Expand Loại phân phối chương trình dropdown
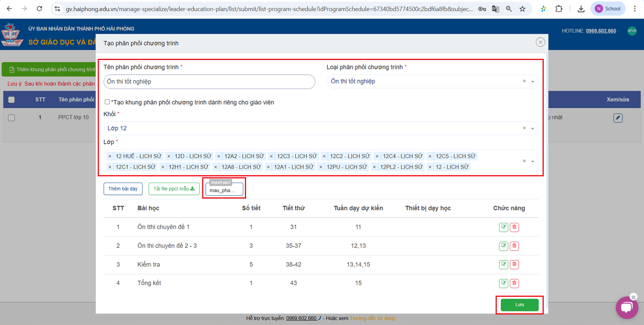The width and height of the screenshot is (644, 325). (532, 81)
